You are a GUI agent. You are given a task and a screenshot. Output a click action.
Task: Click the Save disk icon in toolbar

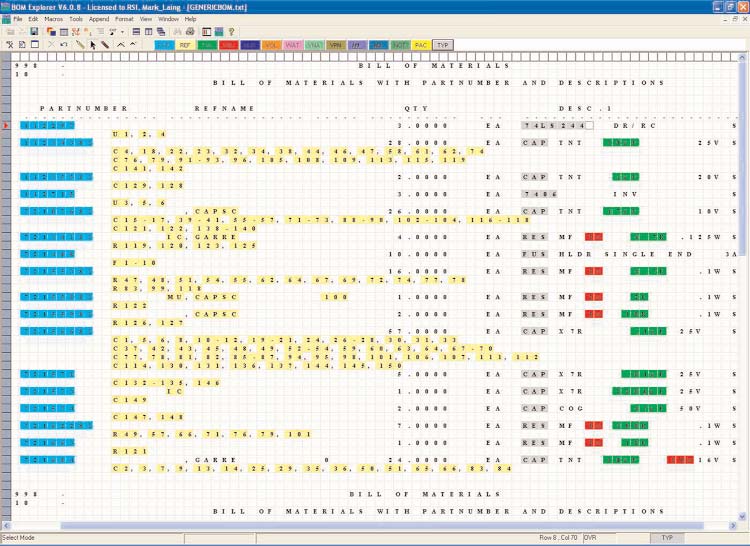pyautogui.click(x=35, y=32)
